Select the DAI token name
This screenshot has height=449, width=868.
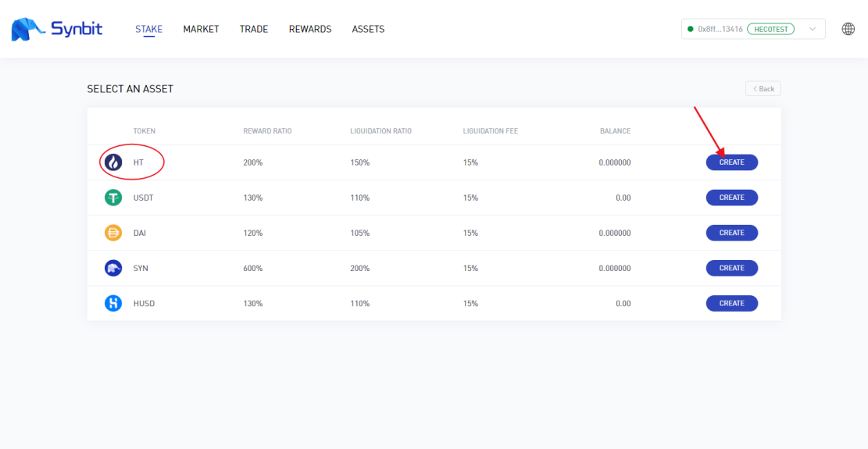(140, 233)
